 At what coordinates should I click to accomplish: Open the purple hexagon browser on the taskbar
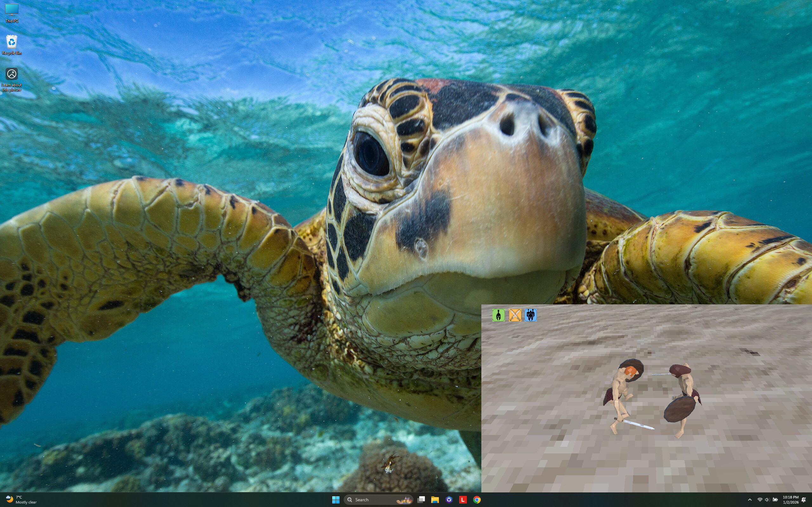pyautogui.click(x=449, y=500)
